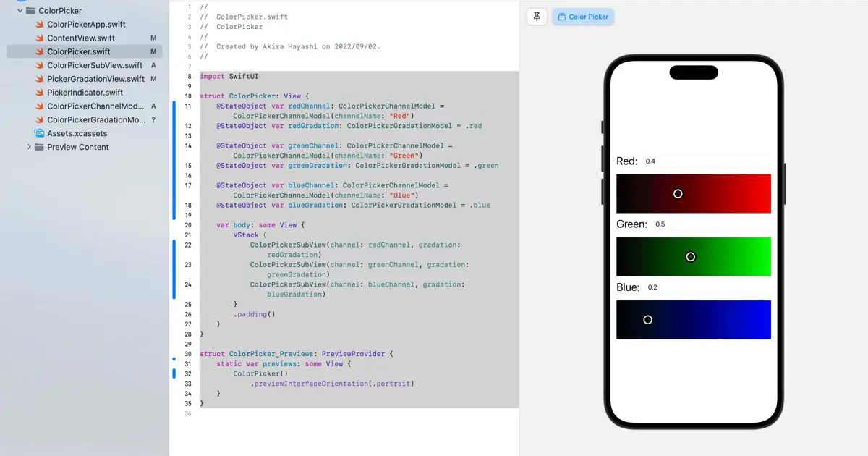Click the M status badge of ContentView.swift

click(153, 38)
